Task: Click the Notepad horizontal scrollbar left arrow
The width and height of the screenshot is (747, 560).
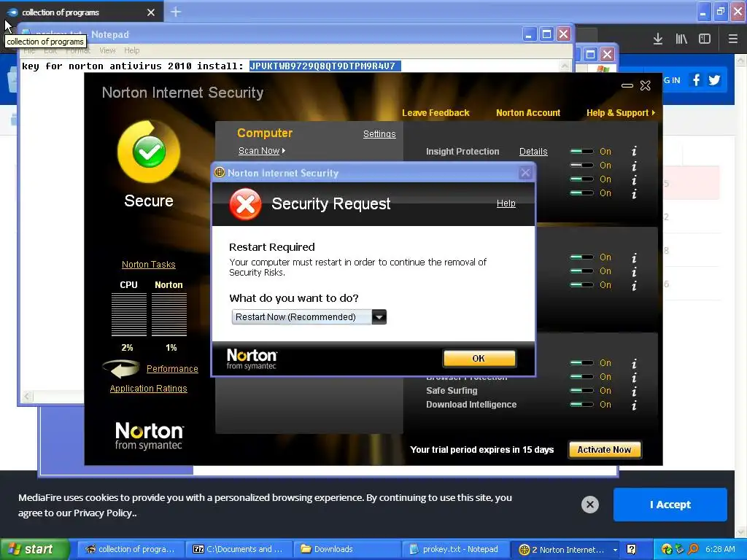Action: (x=27, y=396)
